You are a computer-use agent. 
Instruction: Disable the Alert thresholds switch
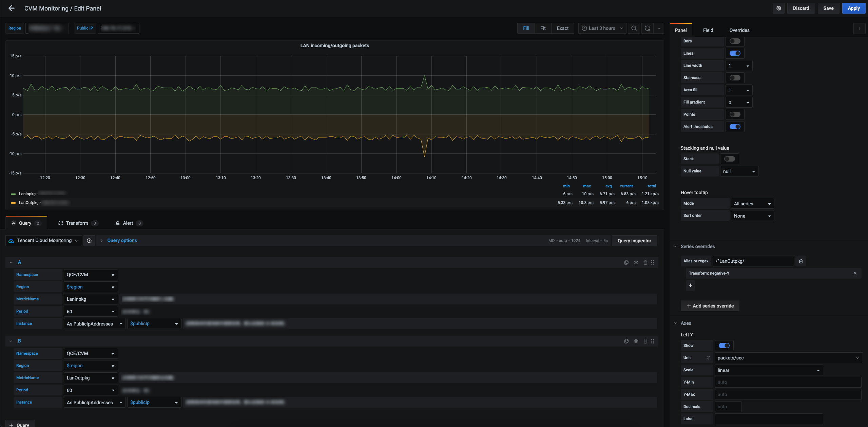[x=735, y=127]
